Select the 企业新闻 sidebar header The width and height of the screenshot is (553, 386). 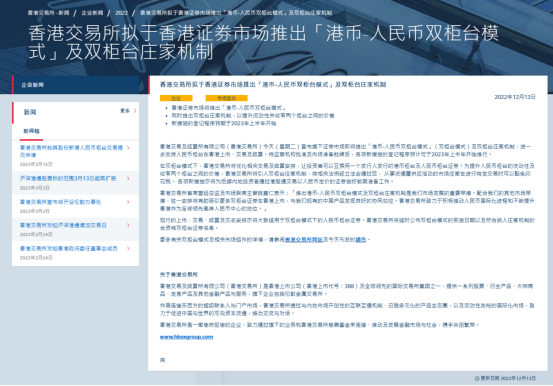click(x=75, y=85)
